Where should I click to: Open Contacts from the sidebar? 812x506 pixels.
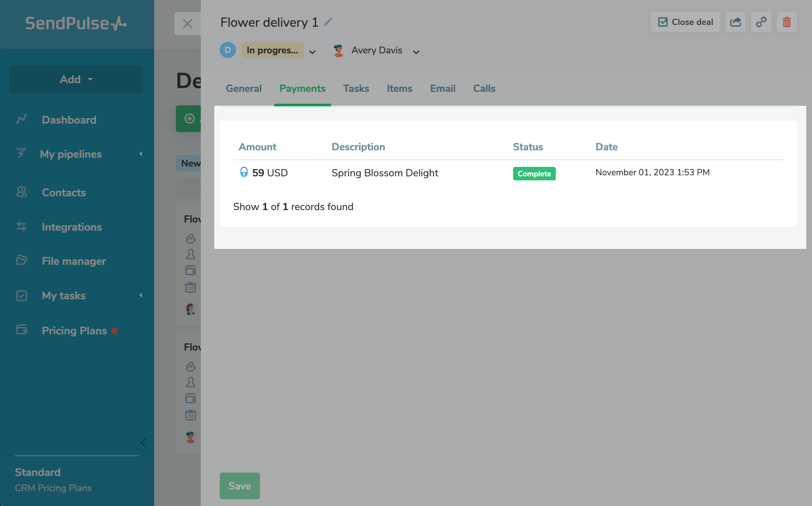click(64, 193)
